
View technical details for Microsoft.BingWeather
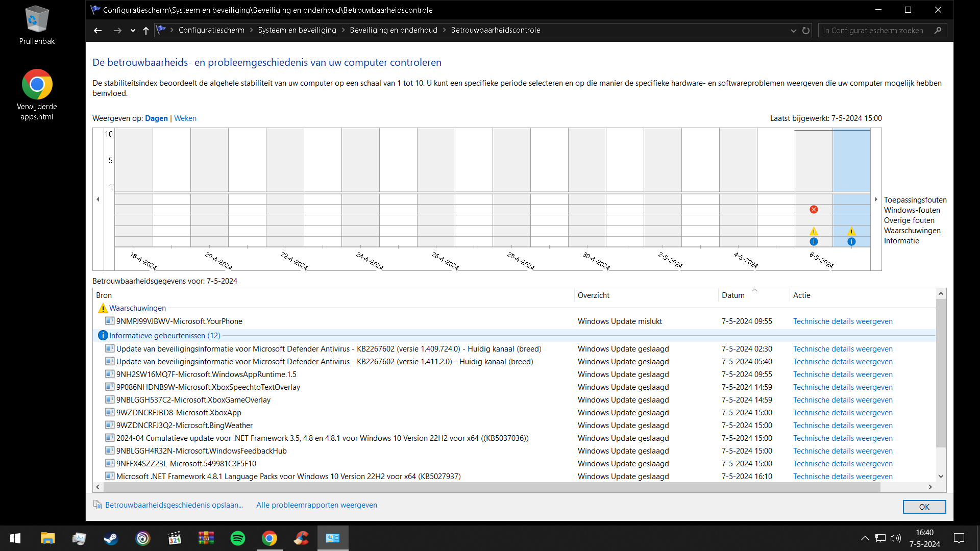pos(843,425)
